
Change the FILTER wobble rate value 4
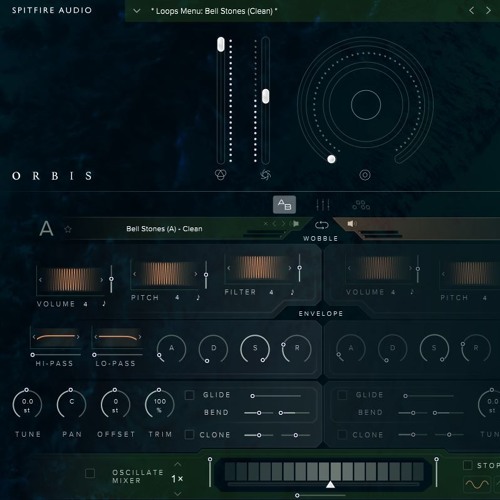coord(271,292)
